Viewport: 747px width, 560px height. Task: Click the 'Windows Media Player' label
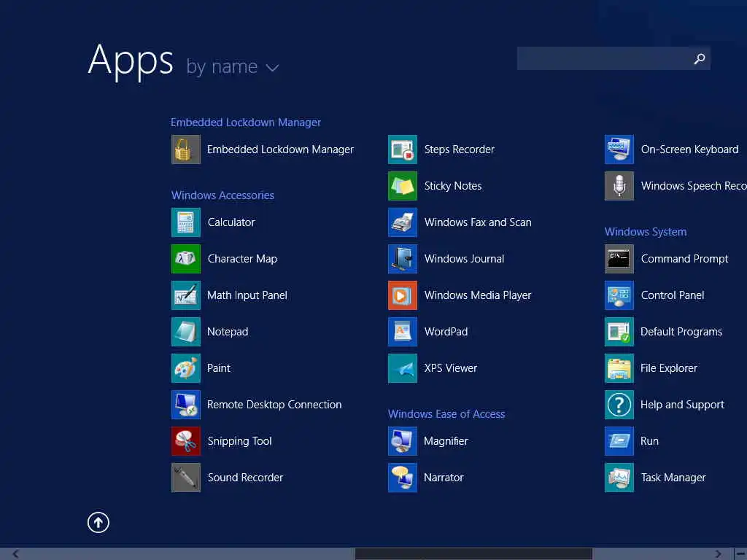pyautogui.click(x=478, y=295)
